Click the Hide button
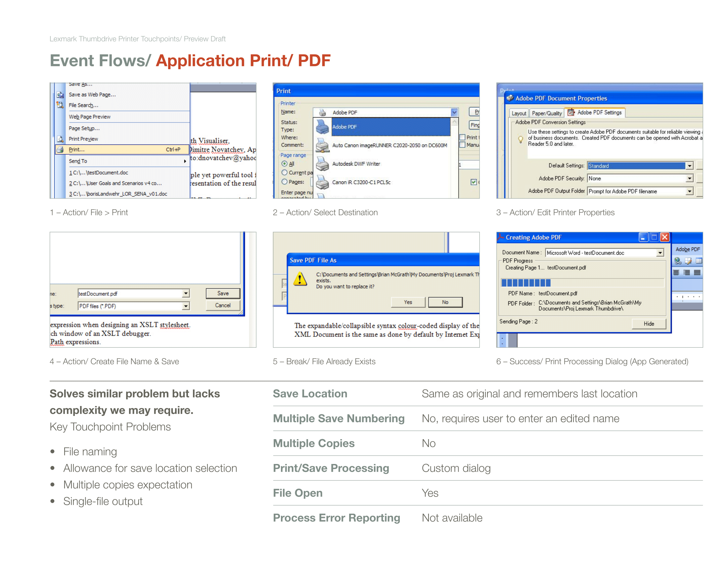Viewport: 728px width, 563px height. click(649, 324)
